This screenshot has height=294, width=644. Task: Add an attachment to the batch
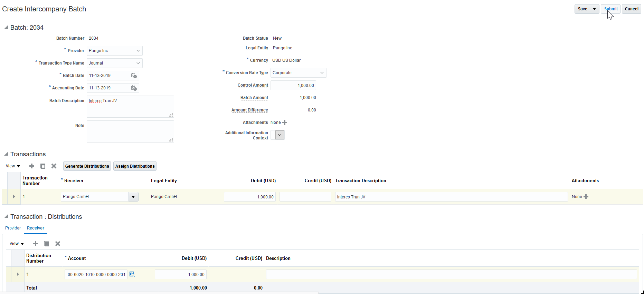point(285,122)
